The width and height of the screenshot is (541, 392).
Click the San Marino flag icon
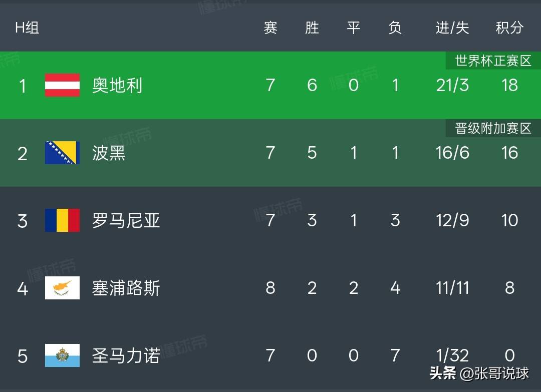62,355
